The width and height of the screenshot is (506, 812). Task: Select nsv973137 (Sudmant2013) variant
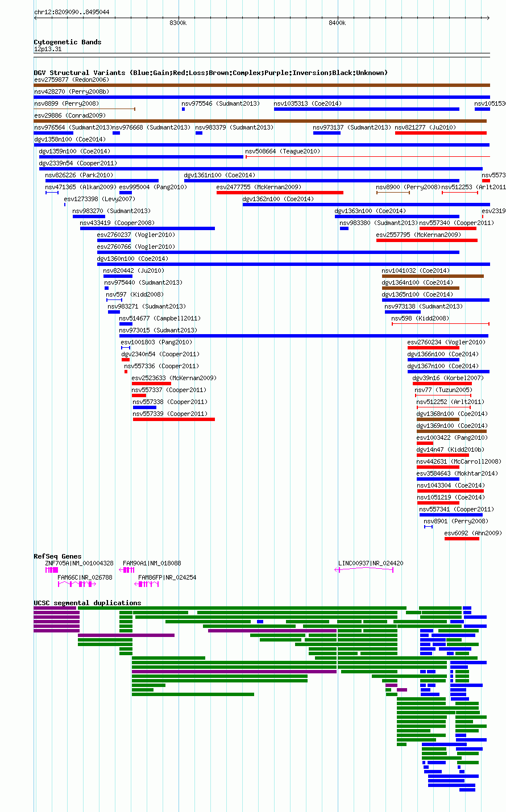352,127
